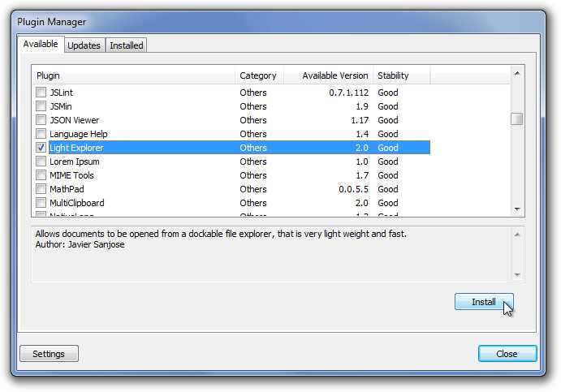The width and height of the screenshot is (561, 392).
Task: Select the Lorem Ipsum plugin name
Action: pos(75,162)
